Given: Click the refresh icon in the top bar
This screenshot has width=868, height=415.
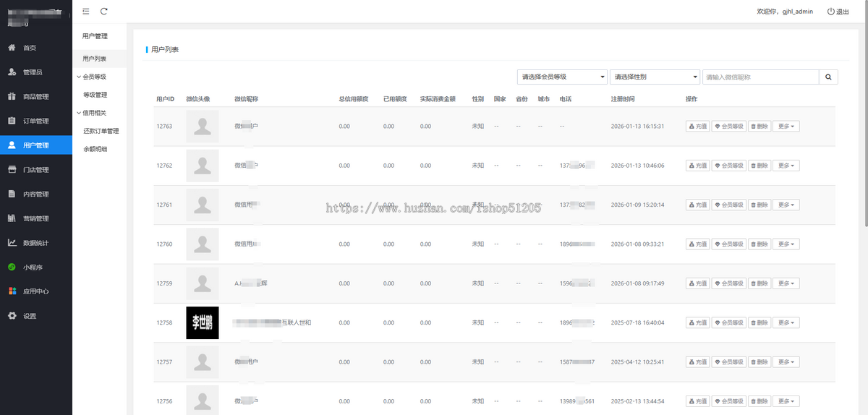Looking at the screenshot, I should coord(104,12).
